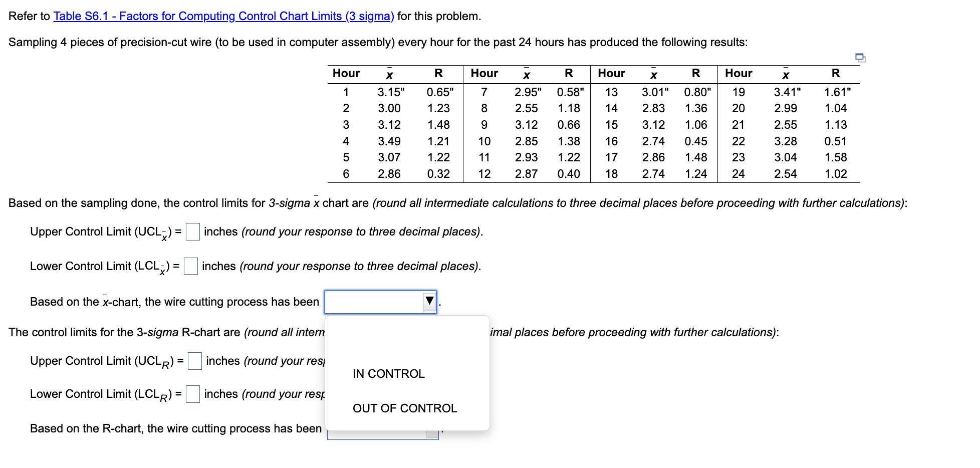Click the dropdown arrow for x-chart process status

pos(429,301)
